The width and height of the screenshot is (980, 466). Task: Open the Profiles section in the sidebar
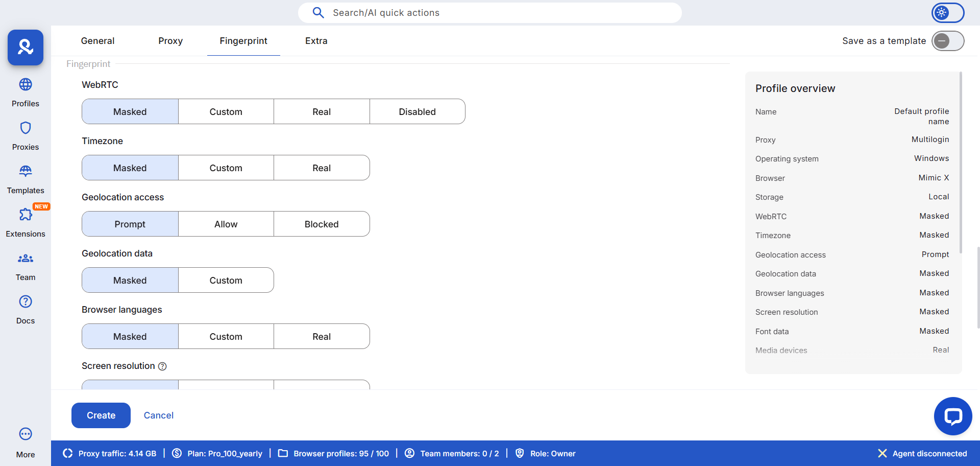coord(25,92)
